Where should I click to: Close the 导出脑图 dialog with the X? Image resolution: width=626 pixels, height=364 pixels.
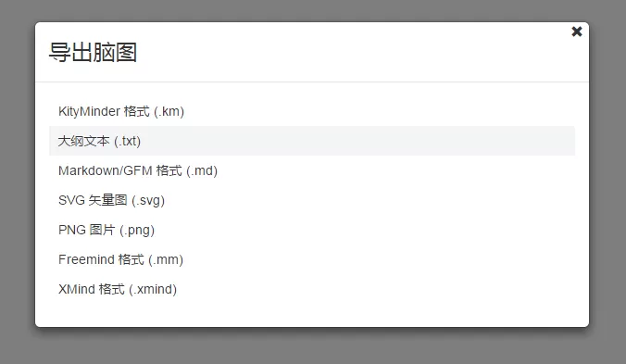(x=577, y=31)
